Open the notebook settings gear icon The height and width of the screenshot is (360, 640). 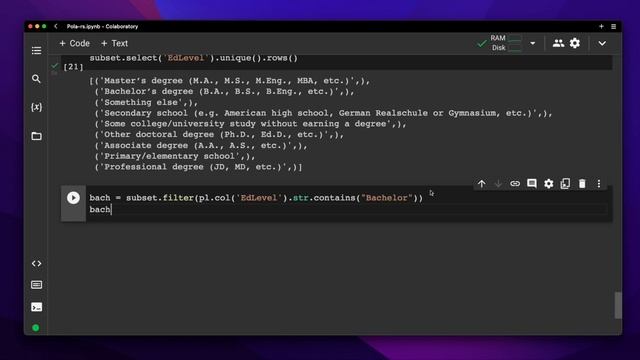coord(575,43)
